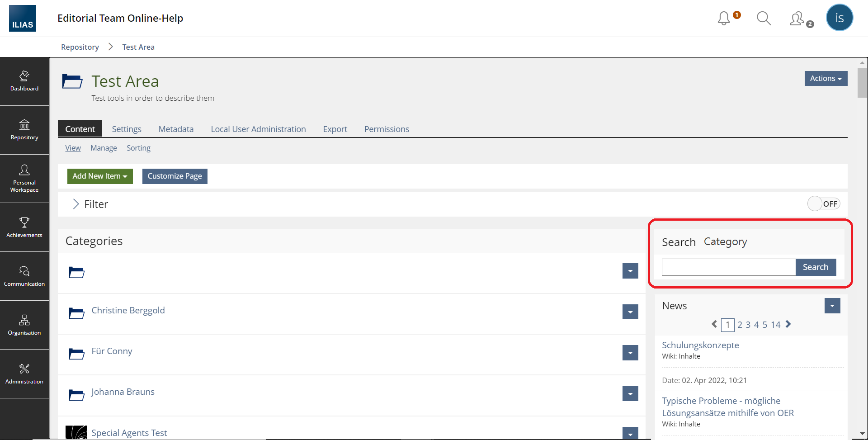Click the Search button in Search block
The height and width of the screenshot is (440, 868).
(x=816, y=267)
